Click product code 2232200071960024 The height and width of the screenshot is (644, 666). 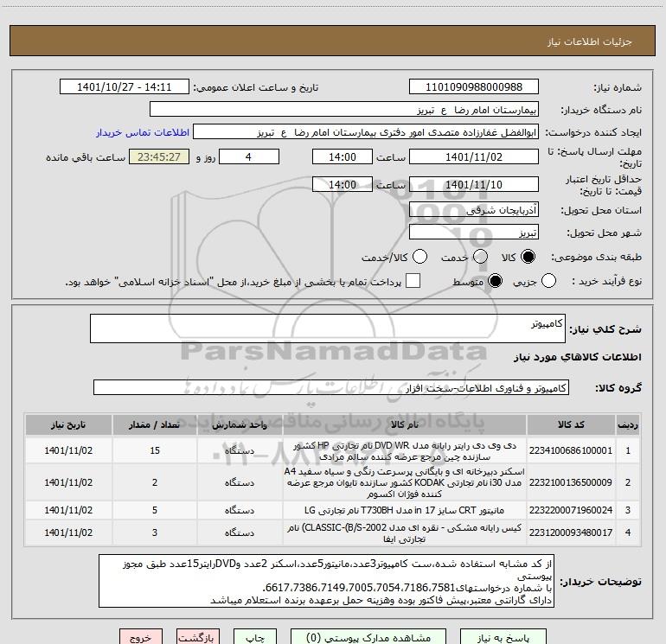coord(571,510)
